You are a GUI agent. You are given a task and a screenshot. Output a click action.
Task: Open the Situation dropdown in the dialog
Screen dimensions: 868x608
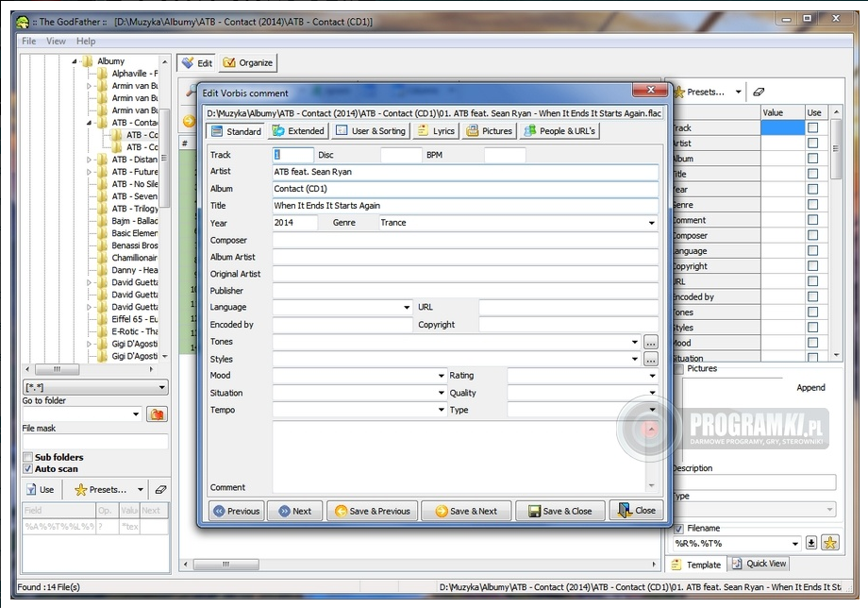coord(442,393)
